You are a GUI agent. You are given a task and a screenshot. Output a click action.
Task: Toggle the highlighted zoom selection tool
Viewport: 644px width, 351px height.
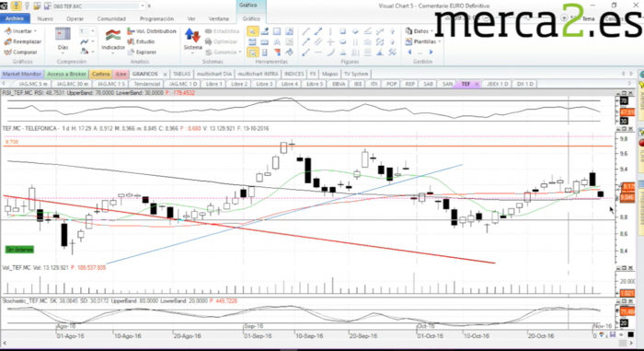tap(252, 53)
